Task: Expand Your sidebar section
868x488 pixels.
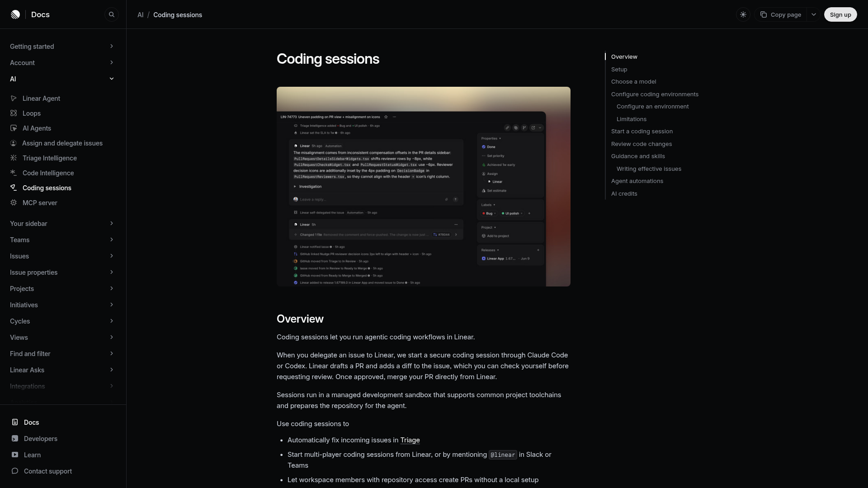Action: pyautogui.click(x=62, y=223)
